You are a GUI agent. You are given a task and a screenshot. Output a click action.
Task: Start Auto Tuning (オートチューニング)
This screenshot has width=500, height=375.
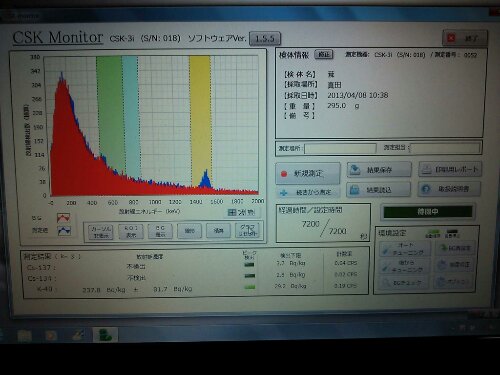(405, 249)
